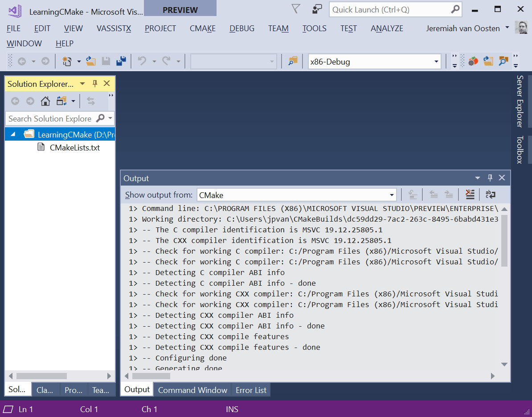Screen dimensions: 532x417
Task: Open the TOOLS menu
Action: pyautogui.click(x=315, y=28)
